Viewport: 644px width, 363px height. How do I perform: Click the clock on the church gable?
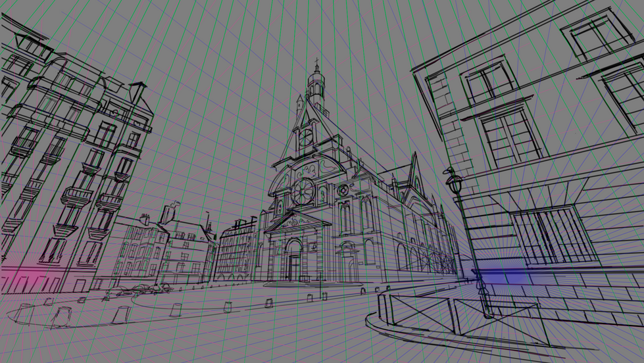306,137
